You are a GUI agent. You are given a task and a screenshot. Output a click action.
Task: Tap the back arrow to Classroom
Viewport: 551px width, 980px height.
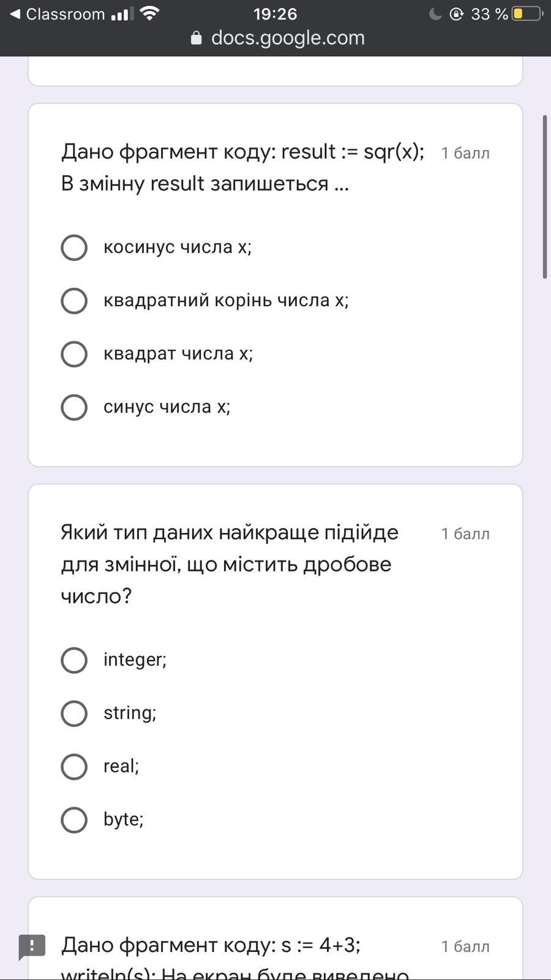[15, 13]
